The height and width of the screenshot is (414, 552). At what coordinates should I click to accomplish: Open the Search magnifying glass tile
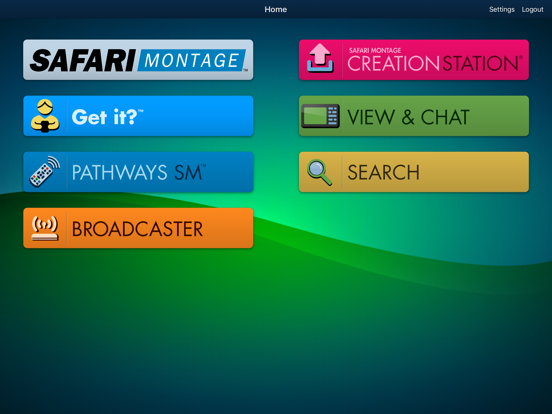[414, 172]
